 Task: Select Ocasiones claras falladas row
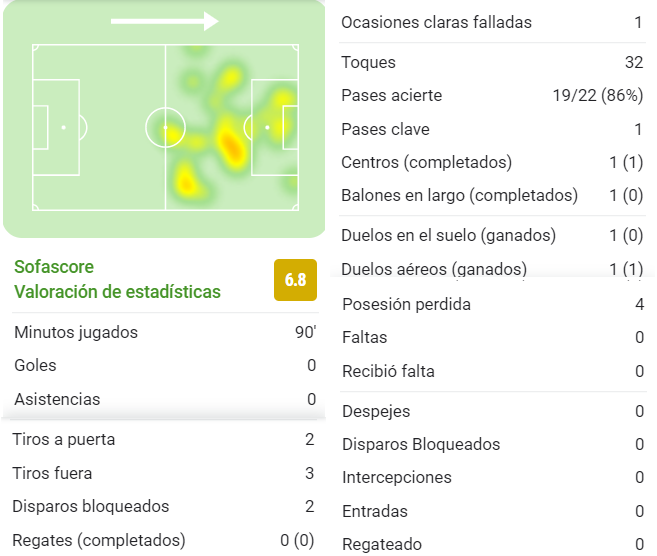(492, 22)
